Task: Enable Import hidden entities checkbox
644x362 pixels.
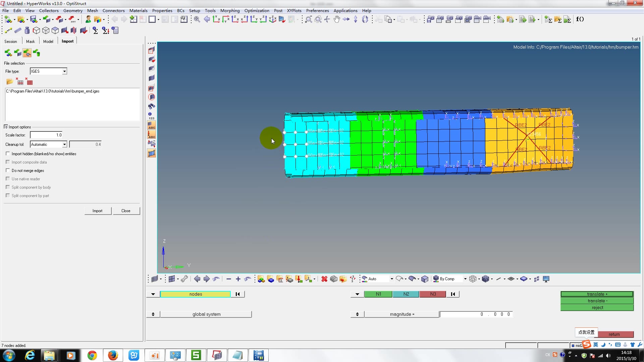Action: (x=8, y=154)
